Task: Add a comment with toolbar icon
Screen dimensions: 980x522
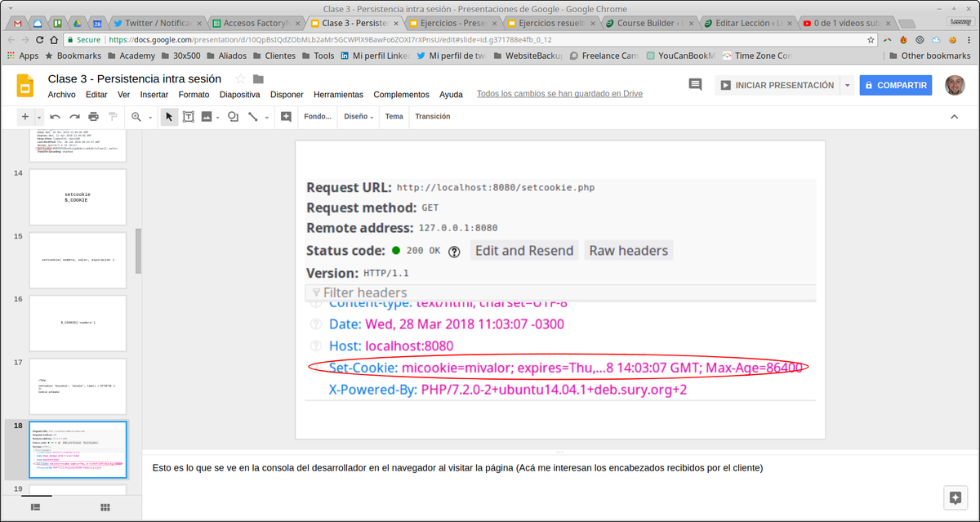Action: tap(286, 117)
